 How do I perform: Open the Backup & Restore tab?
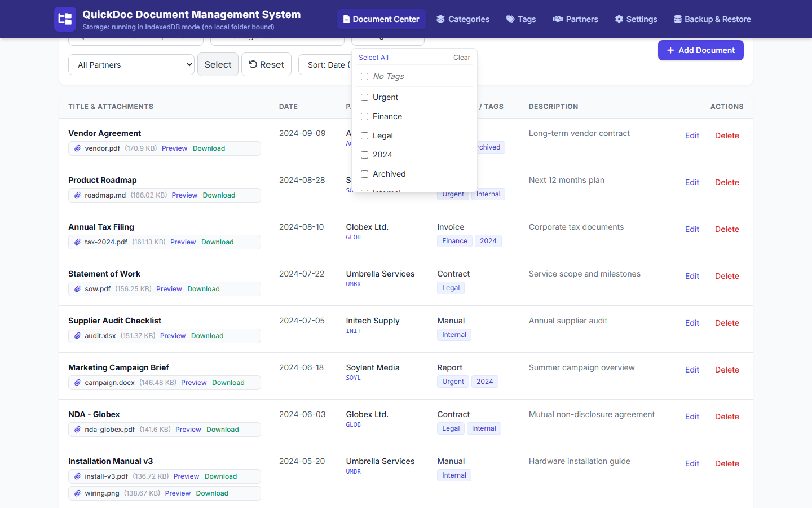(712, 19)
